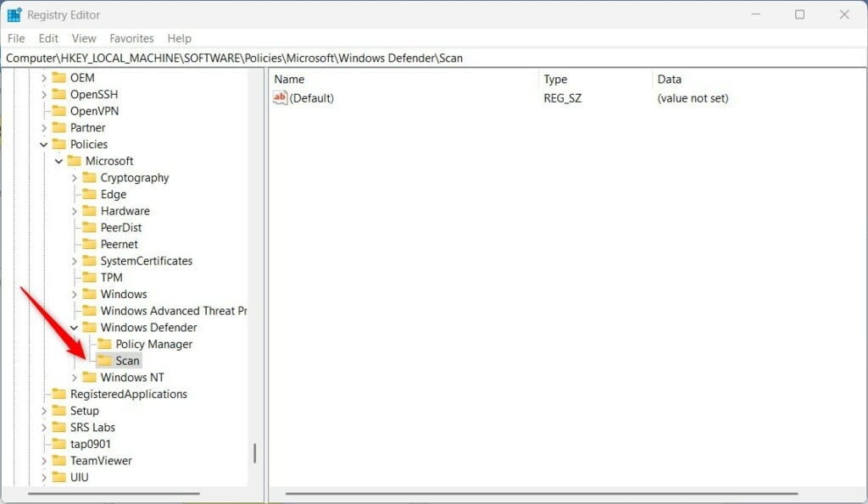The width and height of the screenshot is (868, 504).
Task: Expand the TeamViewer key
Action: [44, 460]
